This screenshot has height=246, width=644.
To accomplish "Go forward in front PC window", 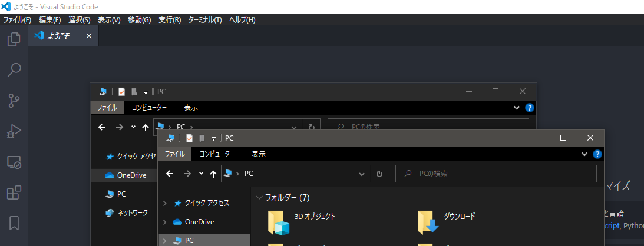I will (x=187, y=174).
